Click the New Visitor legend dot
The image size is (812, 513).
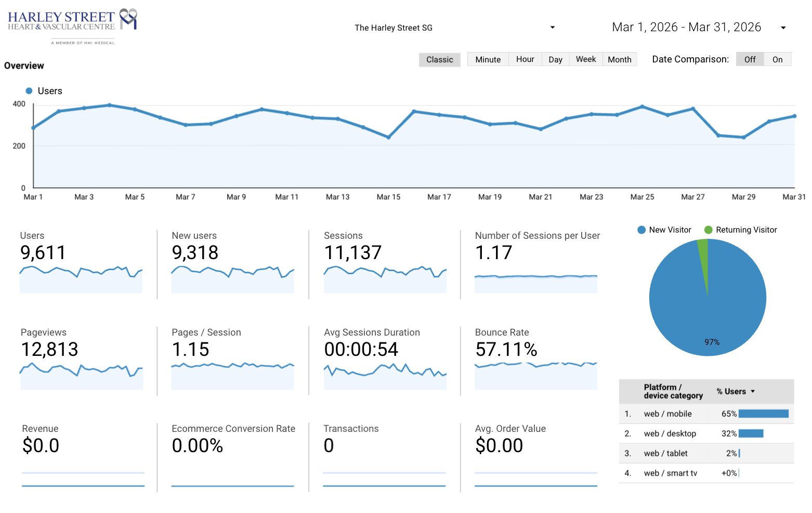coord(641,230)
